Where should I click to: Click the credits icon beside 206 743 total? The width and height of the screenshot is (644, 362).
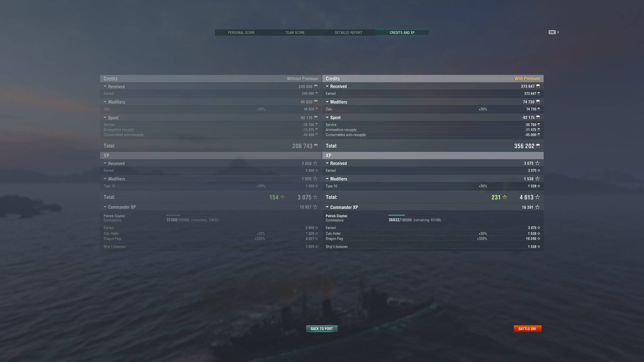coord(316,146)
